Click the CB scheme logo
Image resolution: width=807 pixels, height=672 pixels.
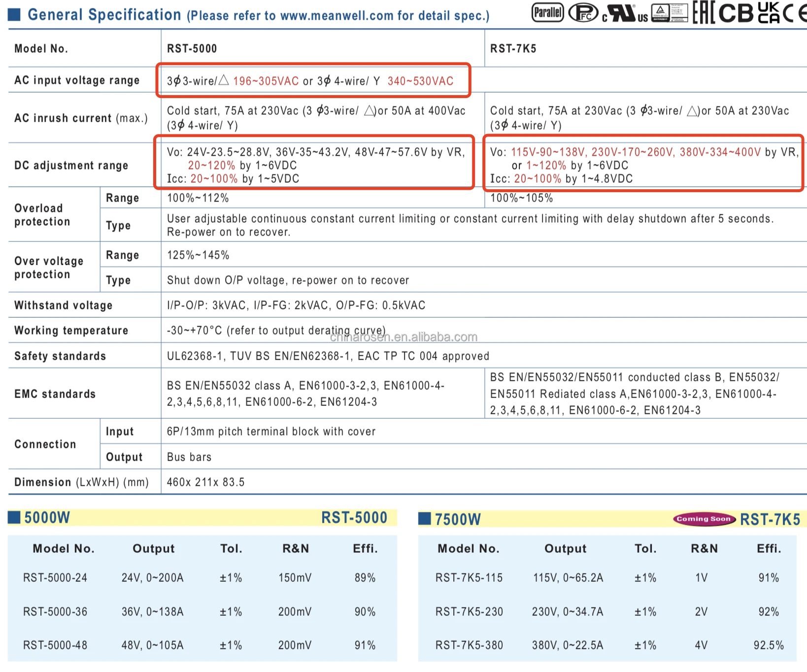(736, 13)
